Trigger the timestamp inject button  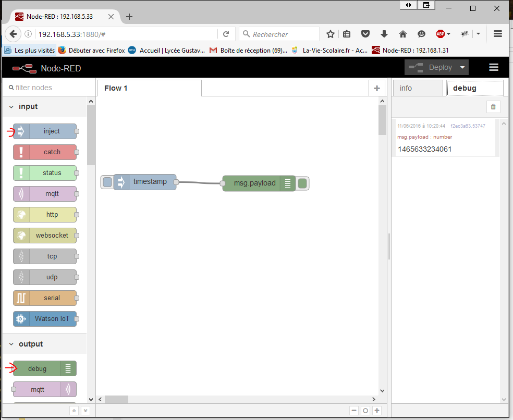107,182
